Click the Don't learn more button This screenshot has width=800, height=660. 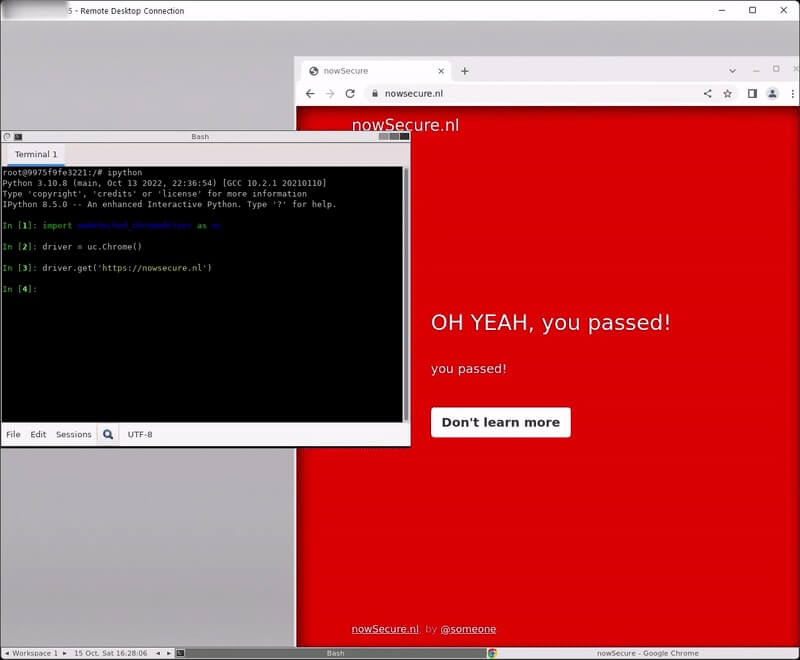coord(501,422)
